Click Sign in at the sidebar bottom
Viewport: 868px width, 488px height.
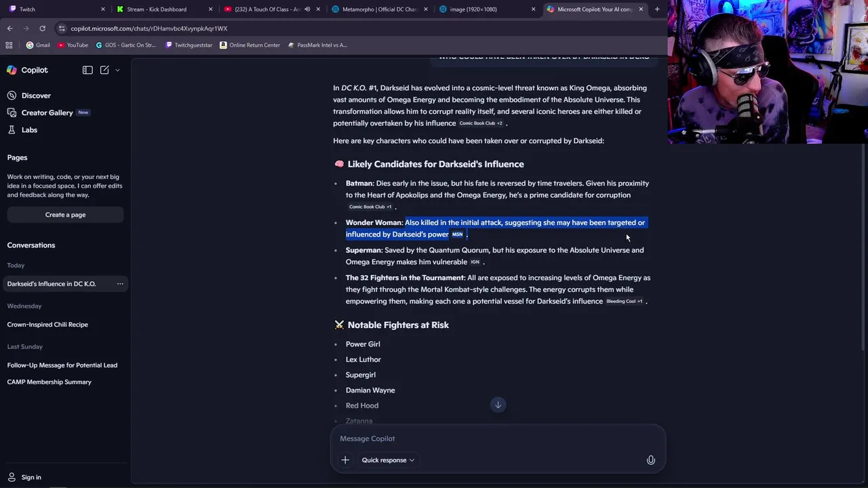click(24, 477)
